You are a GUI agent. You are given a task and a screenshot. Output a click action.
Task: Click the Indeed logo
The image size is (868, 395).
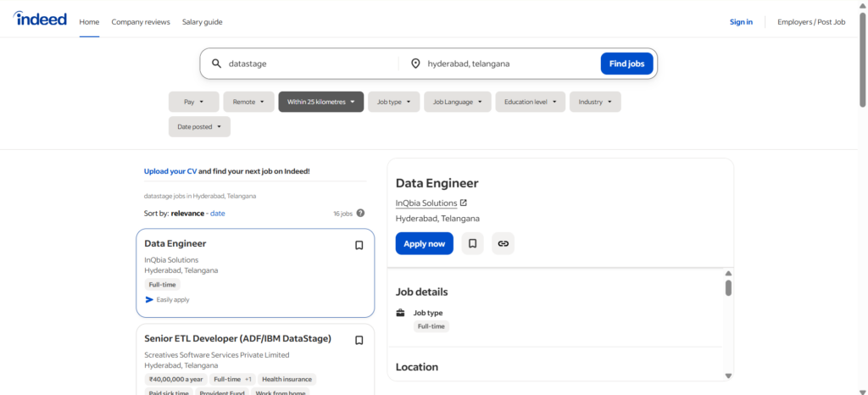pyautogui.click(x=40, y=19)
